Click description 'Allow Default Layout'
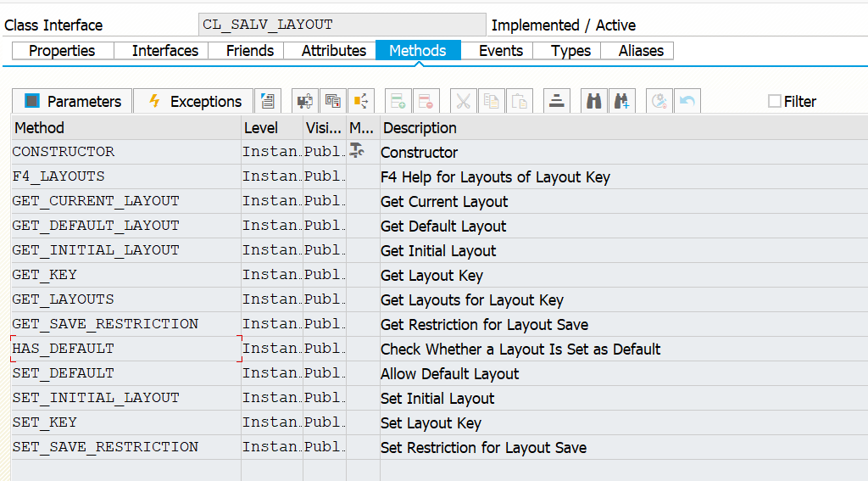868x481 pixels. [449, 374]
